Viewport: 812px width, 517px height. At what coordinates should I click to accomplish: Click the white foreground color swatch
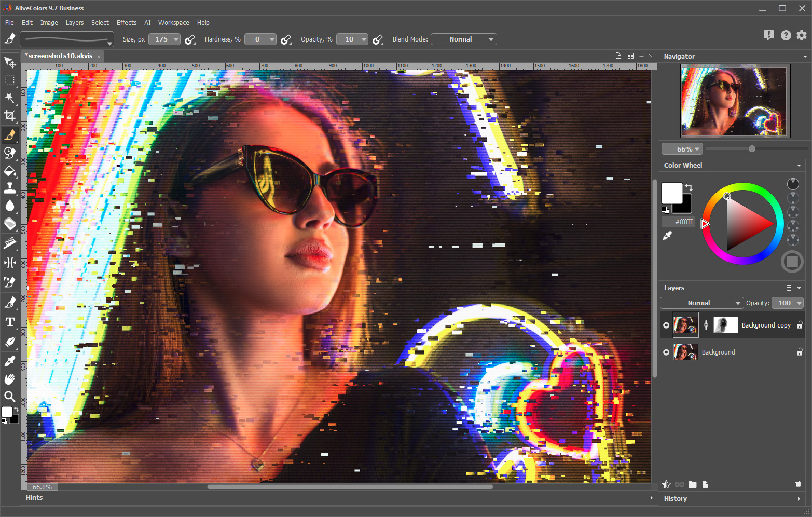pyautogui.click(x=671, y=193)
